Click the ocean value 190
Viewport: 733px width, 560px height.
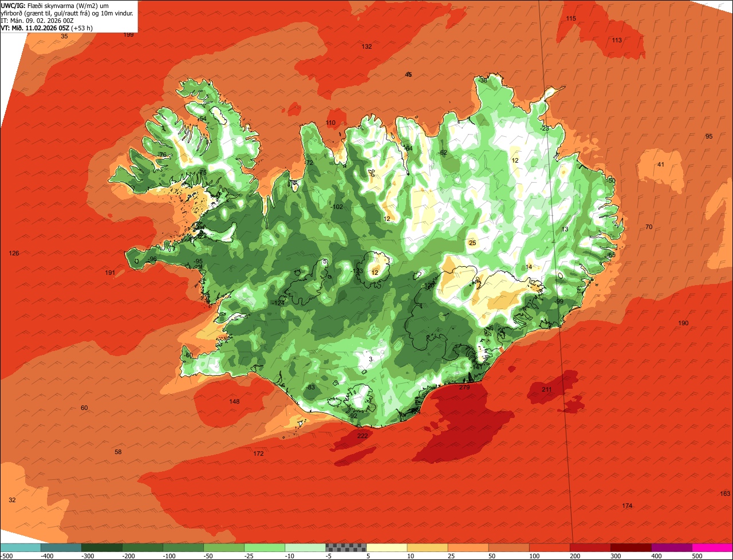tap(683, 323)
